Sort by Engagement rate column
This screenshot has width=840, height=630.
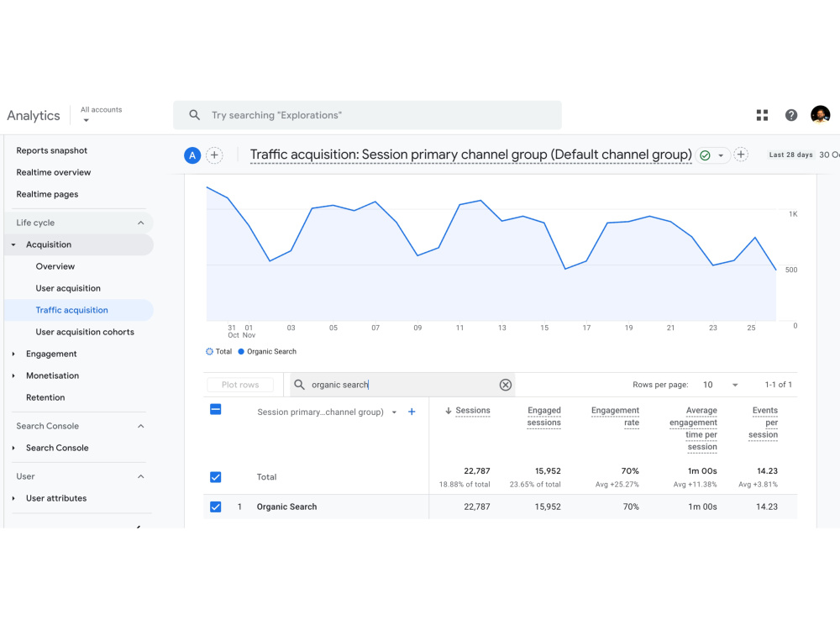click(615, 417)
